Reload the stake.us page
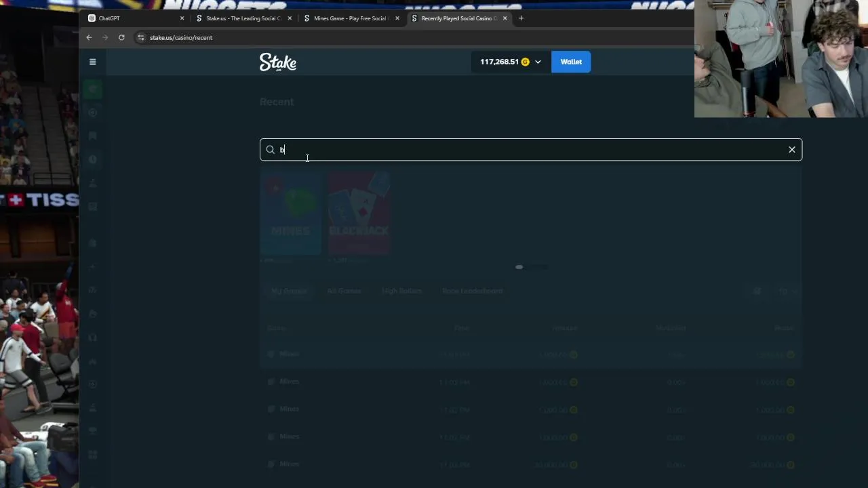Viewport: 868px width, 488px height. 121,37
